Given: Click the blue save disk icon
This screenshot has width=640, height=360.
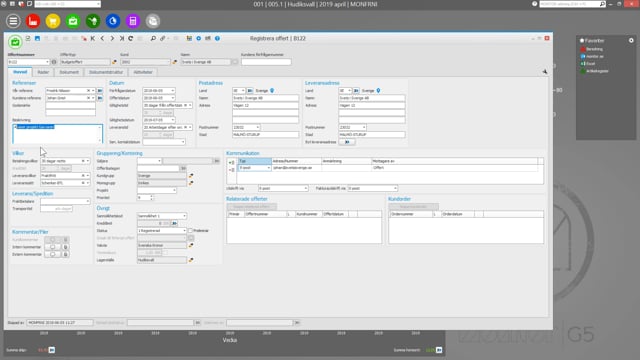Looking at the screenshot, I should click(37, 38).
